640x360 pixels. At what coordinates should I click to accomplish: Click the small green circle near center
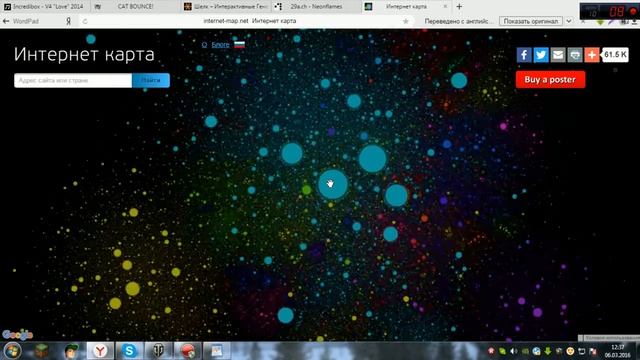pos(307,190)
